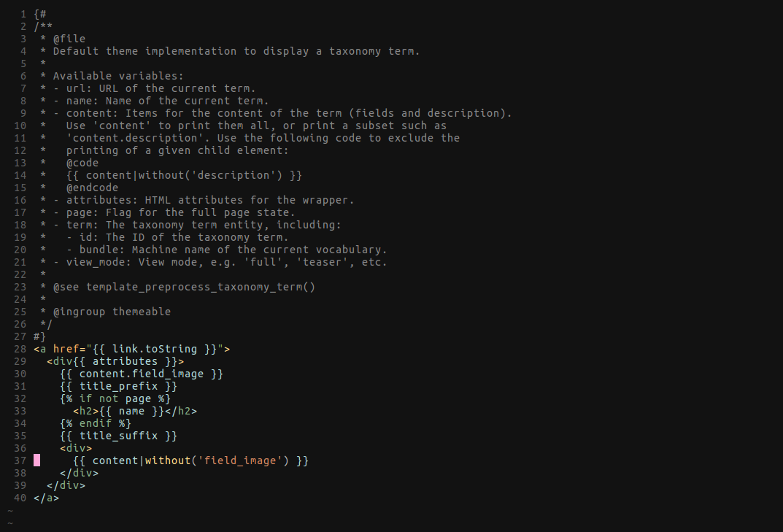783x532 pixels.
Task: Click the '@ingroup themeable' line
Action: [x=112, y=312]
